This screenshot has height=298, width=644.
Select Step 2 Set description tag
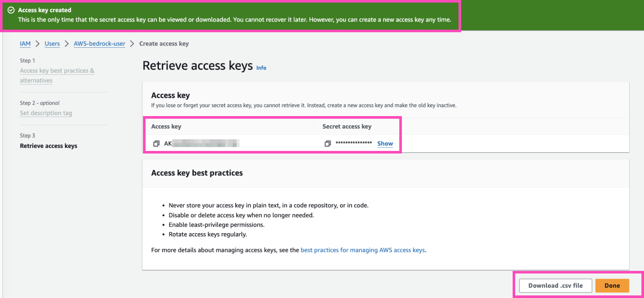point(46,113)
